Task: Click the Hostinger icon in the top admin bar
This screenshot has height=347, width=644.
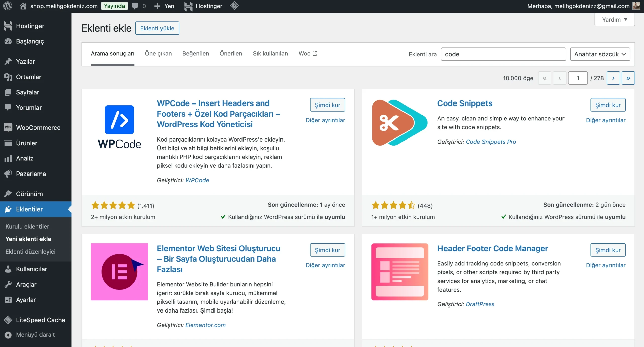Action: click(188, 6)
